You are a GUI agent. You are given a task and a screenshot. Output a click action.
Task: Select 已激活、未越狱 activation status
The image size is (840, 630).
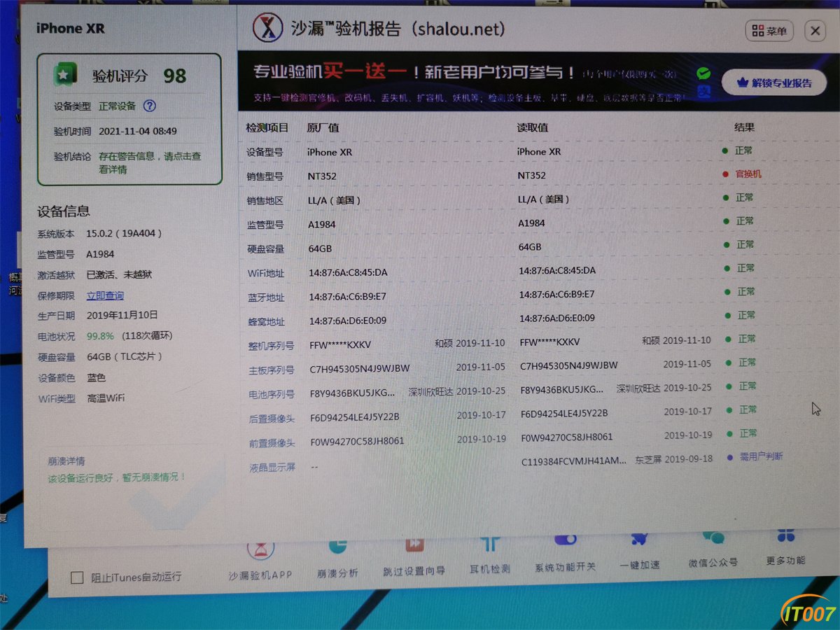[x=119, y=274]
